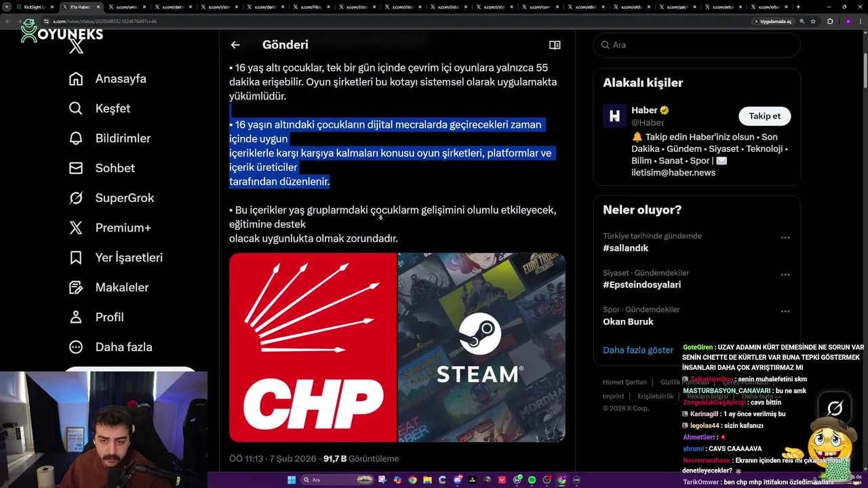The image size is (868, 488).
Task: Click the Haber account avatar
Action: (x=614, y=116)
